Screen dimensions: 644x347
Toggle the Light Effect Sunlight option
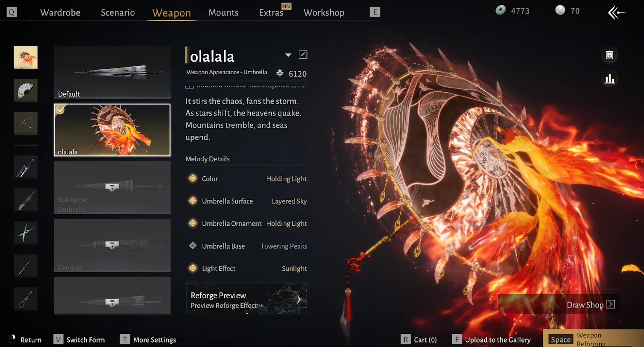tap(247, 268)
